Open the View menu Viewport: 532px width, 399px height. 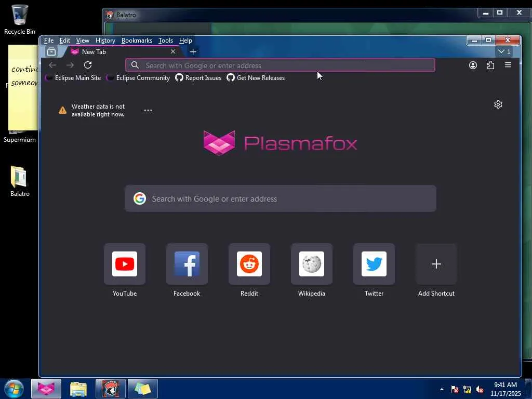point(83,41)
